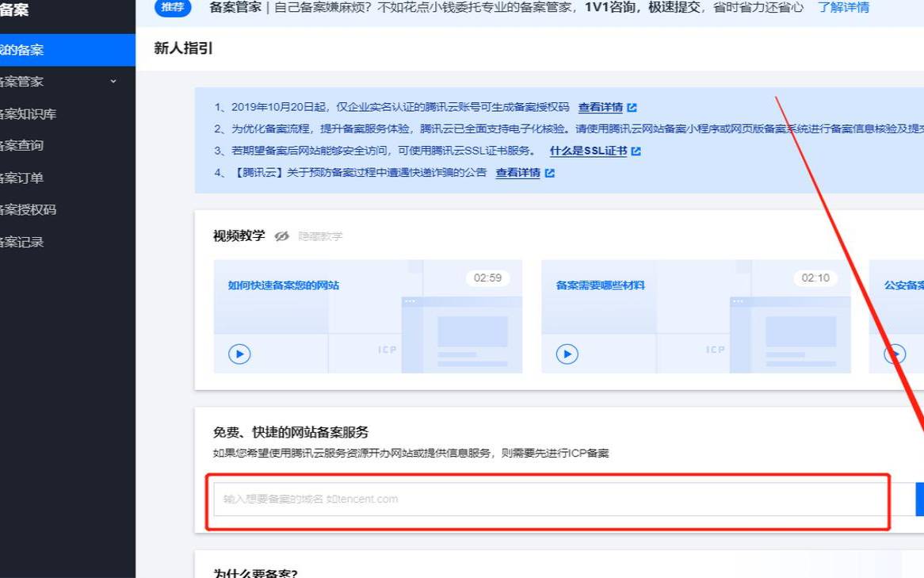Expand the 备案管家 sidebar chevron
Screen dimensions: 924x578
[114, 82]
